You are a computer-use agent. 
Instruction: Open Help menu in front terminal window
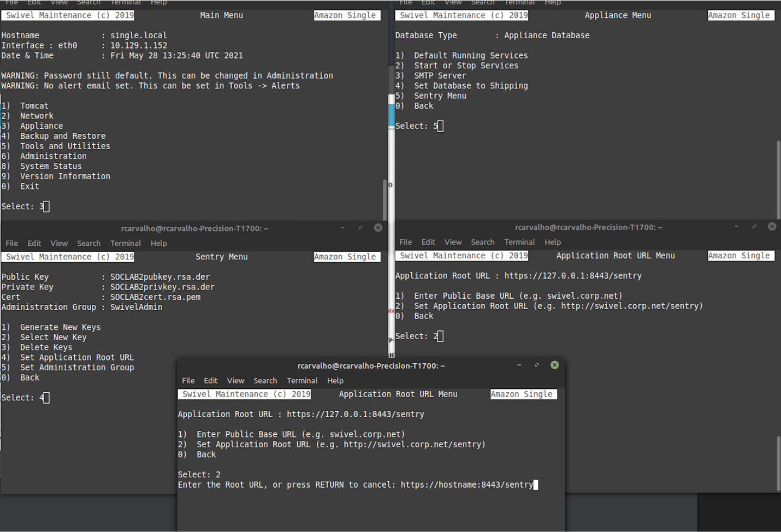click(x=335, y=381)
